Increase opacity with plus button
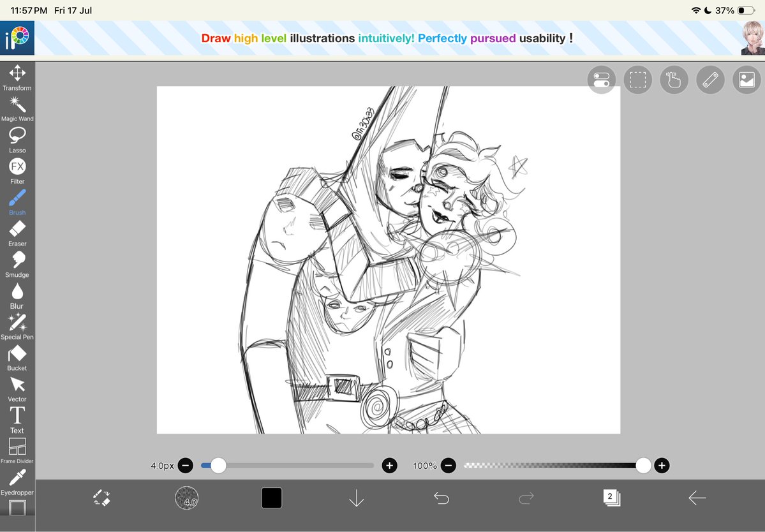The height and width of the screenshot is (532, 765). coord(662,466)
